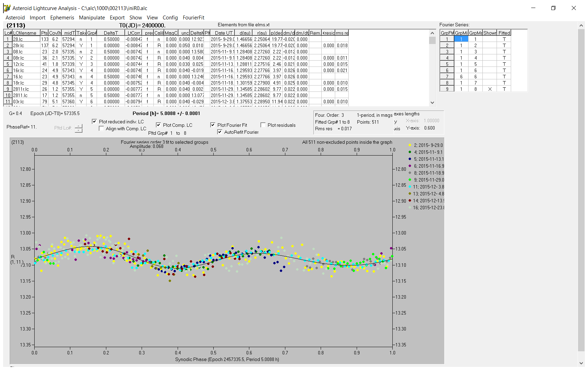Select the 16r.lc filename cell
The height and width of the screenshot is (370, 588).
tap(26, 71)
